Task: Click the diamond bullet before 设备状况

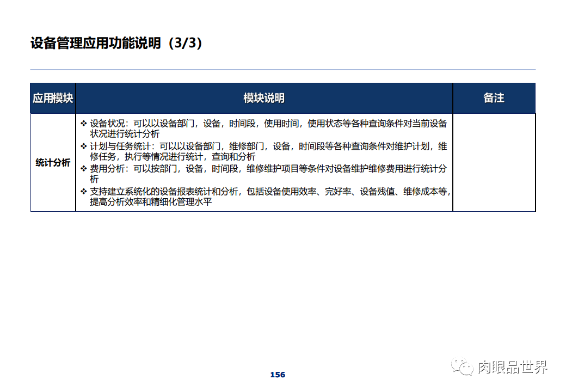Action: coord(83,123)
